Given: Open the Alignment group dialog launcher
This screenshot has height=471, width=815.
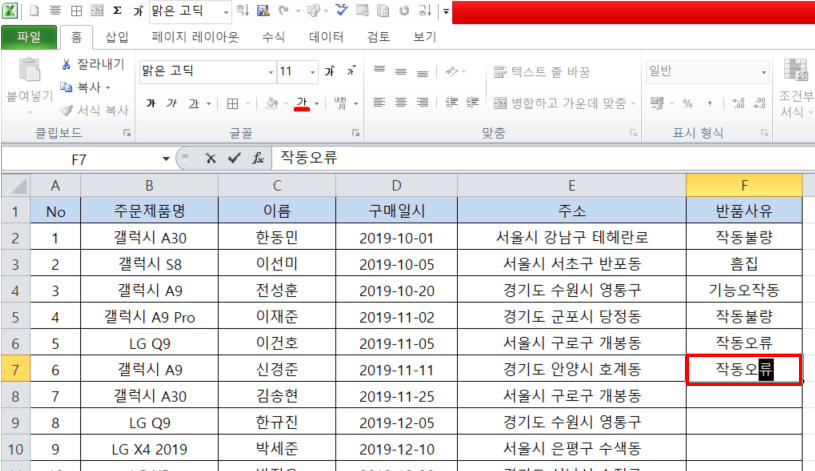Looking at the screenshot, I should pyautogui.click(x=633, y=133).
